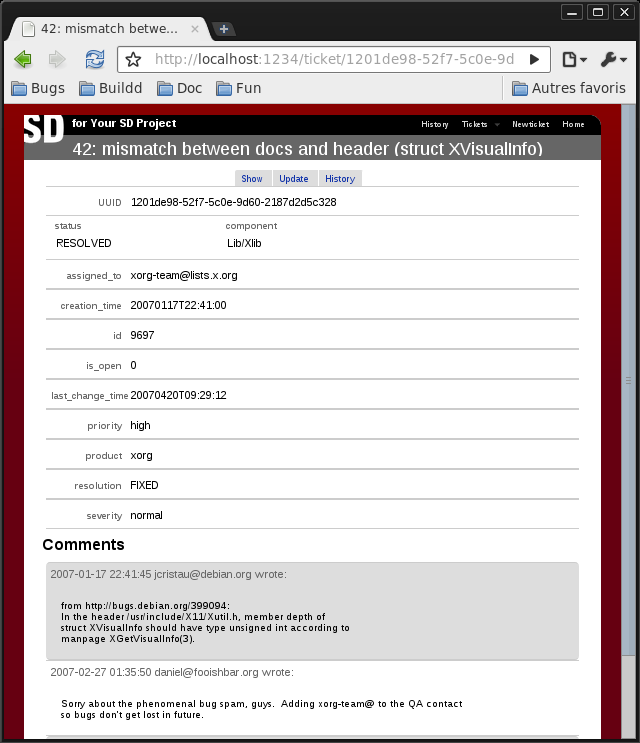Click the Comments heading

(83, 544)
